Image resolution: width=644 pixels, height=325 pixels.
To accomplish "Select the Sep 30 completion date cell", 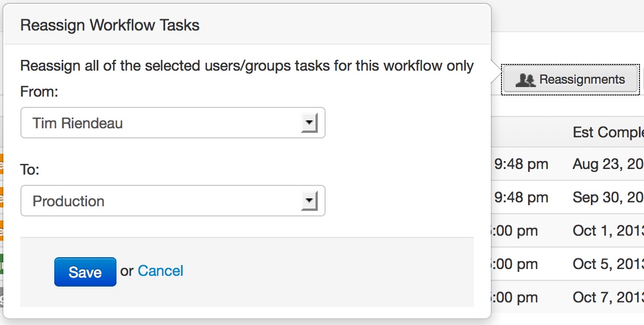I will pyautogui.click(x=608, y=197).
